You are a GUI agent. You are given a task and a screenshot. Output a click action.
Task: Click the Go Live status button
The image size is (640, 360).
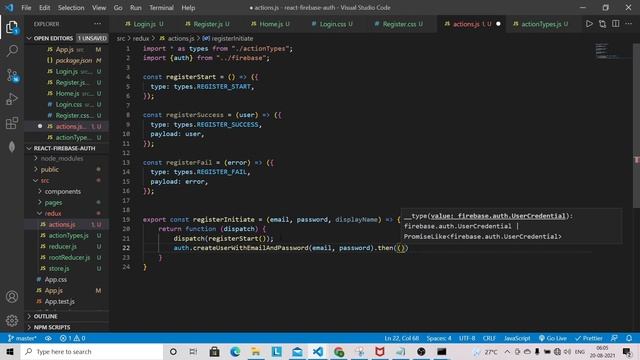pyautogui.click(x=552, y=338)
